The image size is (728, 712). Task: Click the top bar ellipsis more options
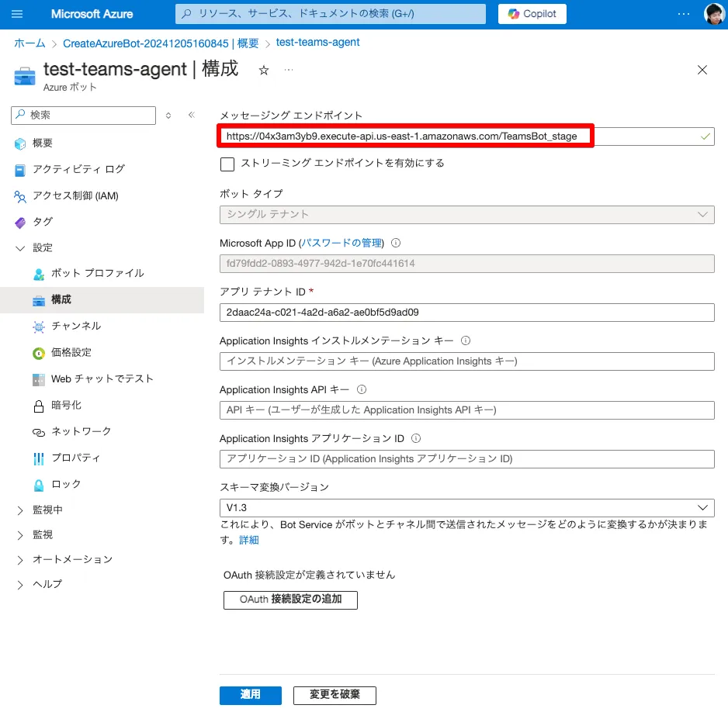coord(684,14)
